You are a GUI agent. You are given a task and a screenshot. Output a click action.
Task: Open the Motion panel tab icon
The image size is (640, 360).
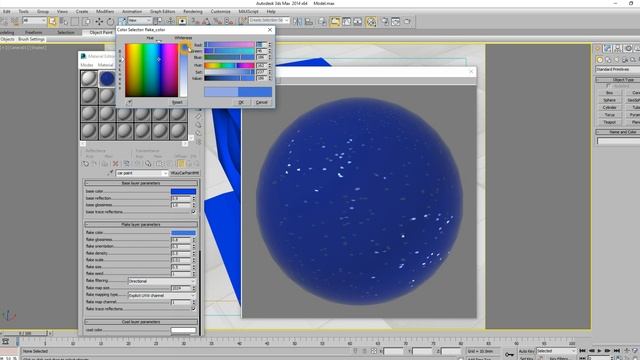click(x=628, y=49)
